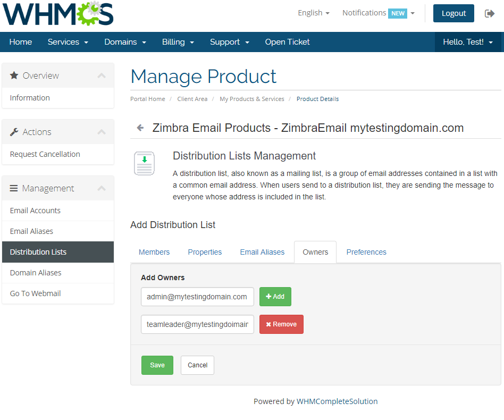Click the star icon in Overview panel
The height and width of the screenshot is (420, 504).
click(14, 75)
